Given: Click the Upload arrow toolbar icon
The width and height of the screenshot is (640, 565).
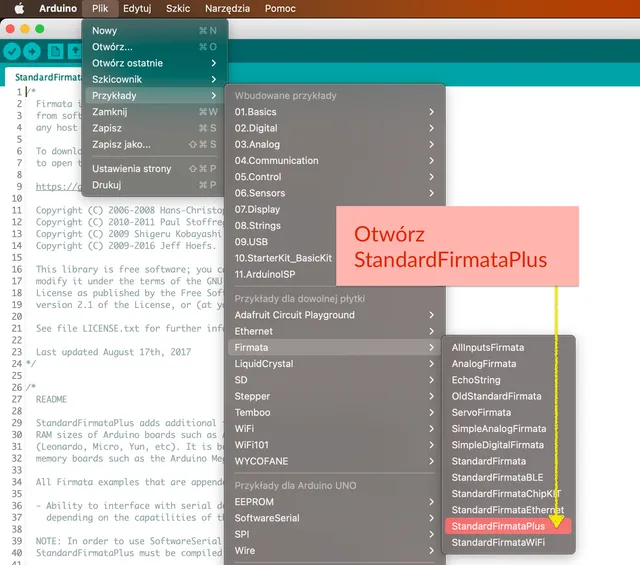Looking at the screenshot, I should coord(32,51).
